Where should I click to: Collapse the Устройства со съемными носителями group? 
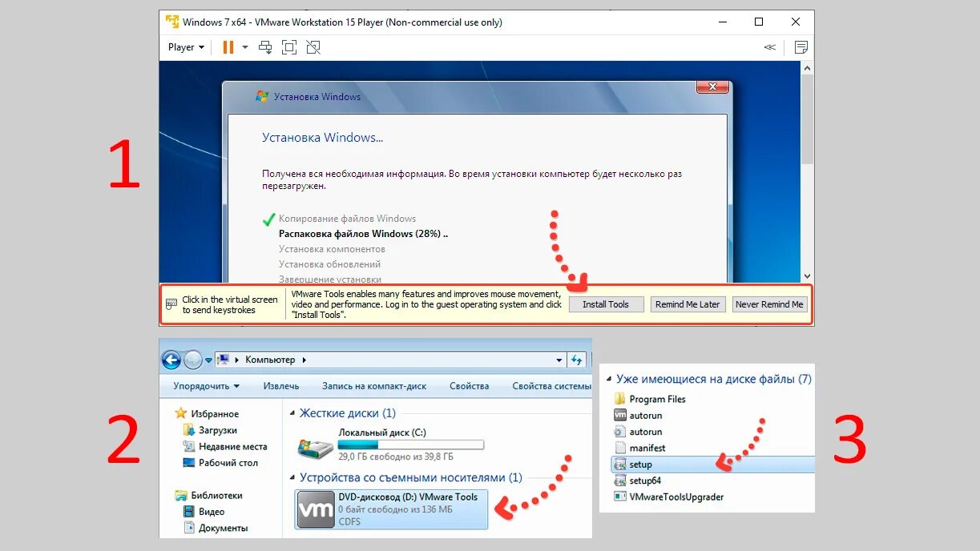[x=292, y=478]
